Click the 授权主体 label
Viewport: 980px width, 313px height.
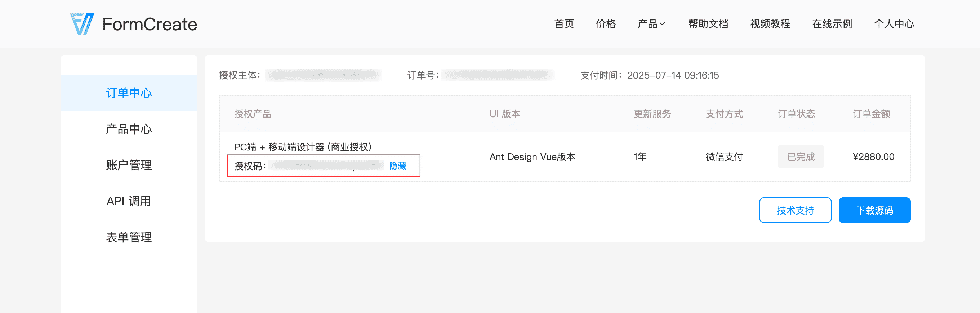[x=240, y=75]
